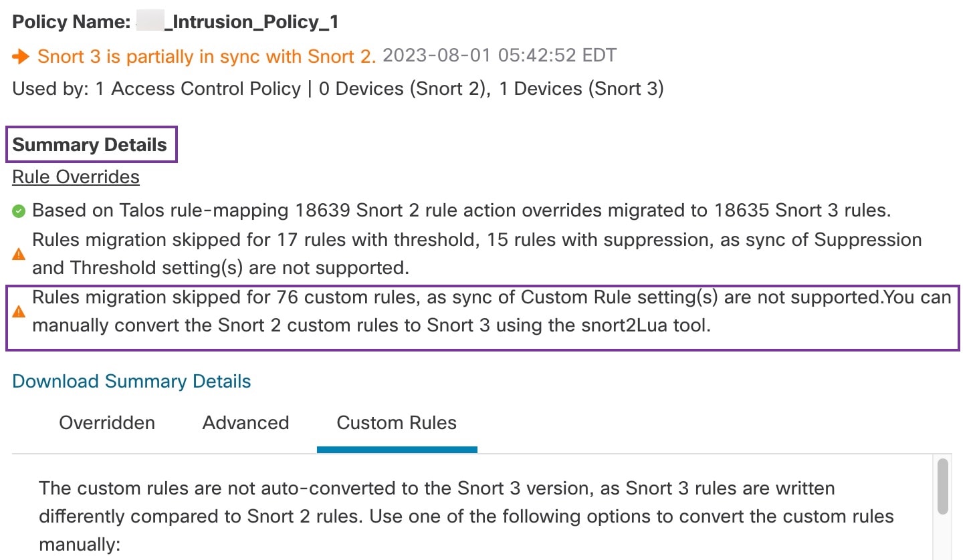The width and height of the screenshot is (975, 560).
Task: Switch to the Overridden tab
Action: point(107,422)
